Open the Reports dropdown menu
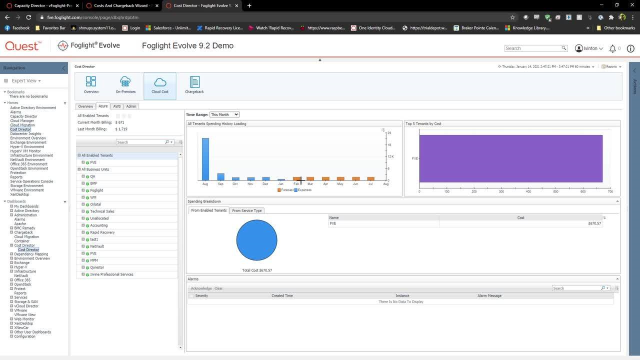Screen dimensions: 640x360 611,67
